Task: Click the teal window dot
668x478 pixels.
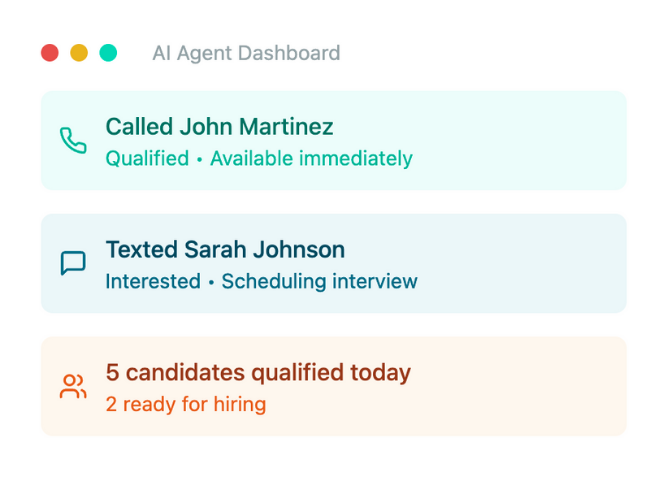Action: (x=108, y=53)
